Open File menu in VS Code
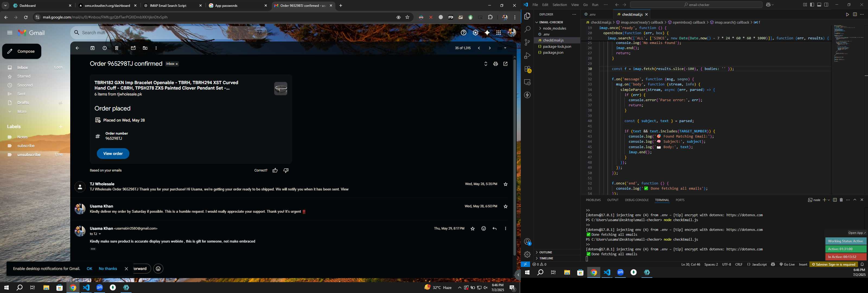The width and height of the screenshot is (868, 293). [535, 5]
